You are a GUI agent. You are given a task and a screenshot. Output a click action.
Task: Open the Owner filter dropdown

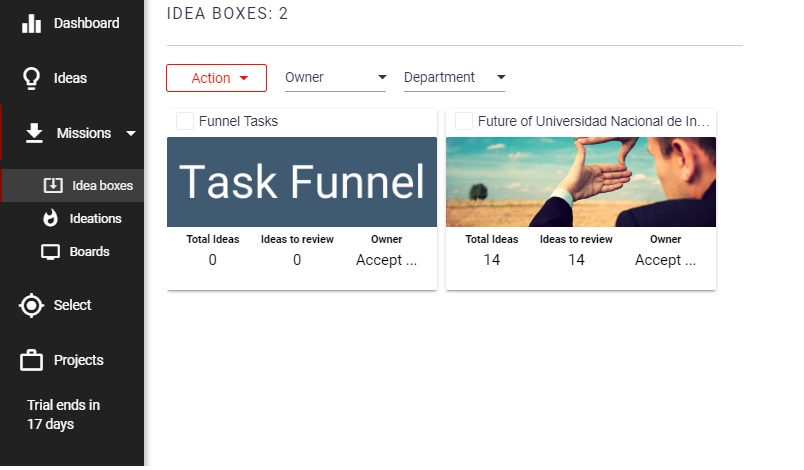point(335,78)
